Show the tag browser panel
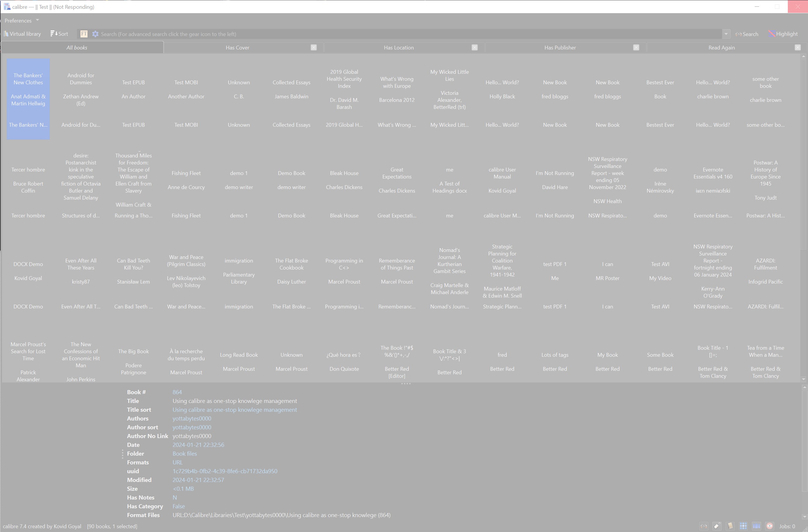 717,526
